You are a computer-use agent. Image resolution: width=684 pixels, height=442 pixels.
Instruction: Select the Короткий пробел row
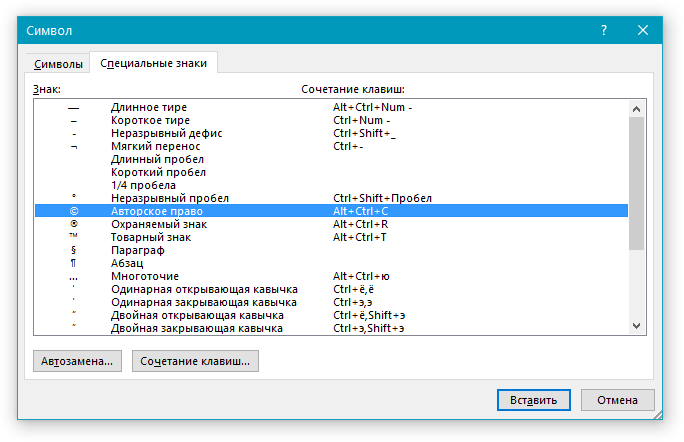point(332,172)
